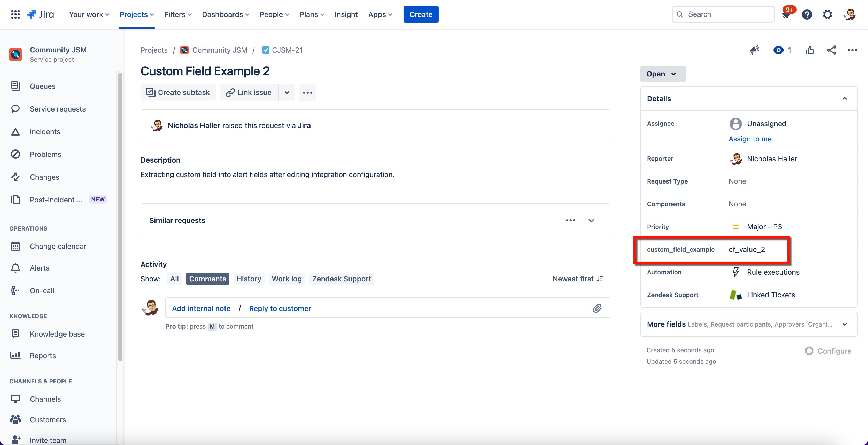Open the Link issue dropdown arrow
The image size is (868, 445).
pyautogui.click(x=287, y=93)
